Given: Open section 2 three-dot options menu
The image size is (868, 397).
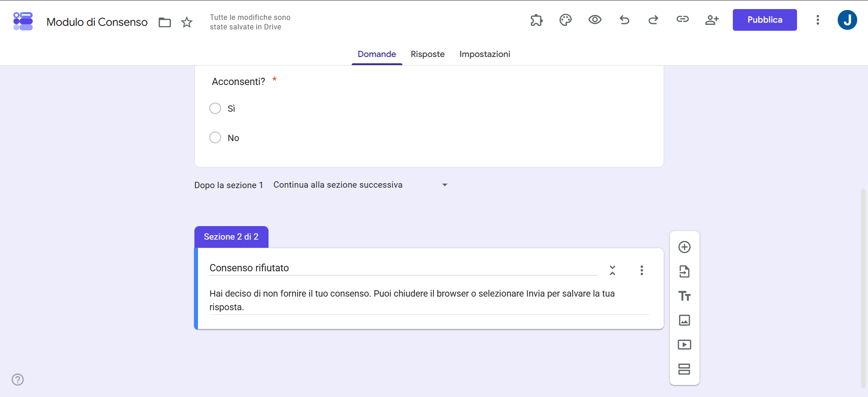Looking at the screenshot, I should 642,270.
